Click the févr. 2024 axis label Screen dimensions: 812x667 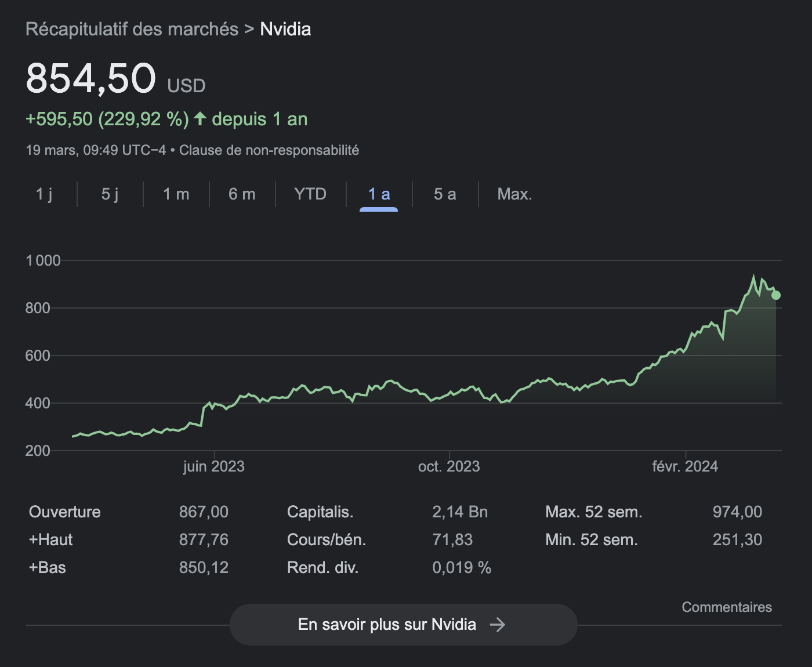[x=685, y=467]
